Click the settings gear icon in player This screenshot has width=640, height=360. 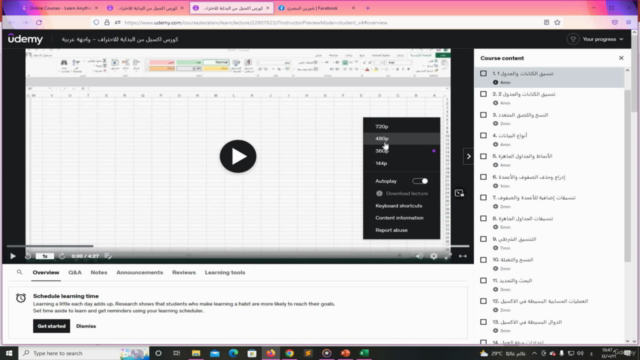point(433,256)
